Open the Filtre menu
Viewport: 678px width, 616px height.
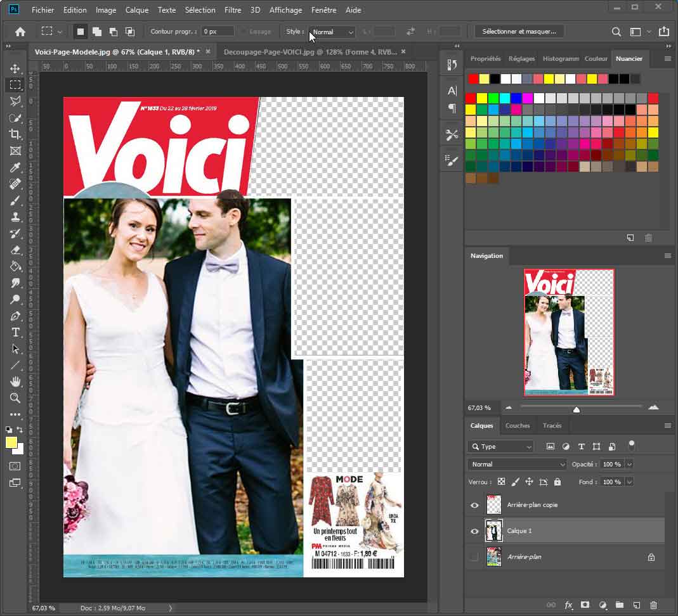tap(233, 10)
